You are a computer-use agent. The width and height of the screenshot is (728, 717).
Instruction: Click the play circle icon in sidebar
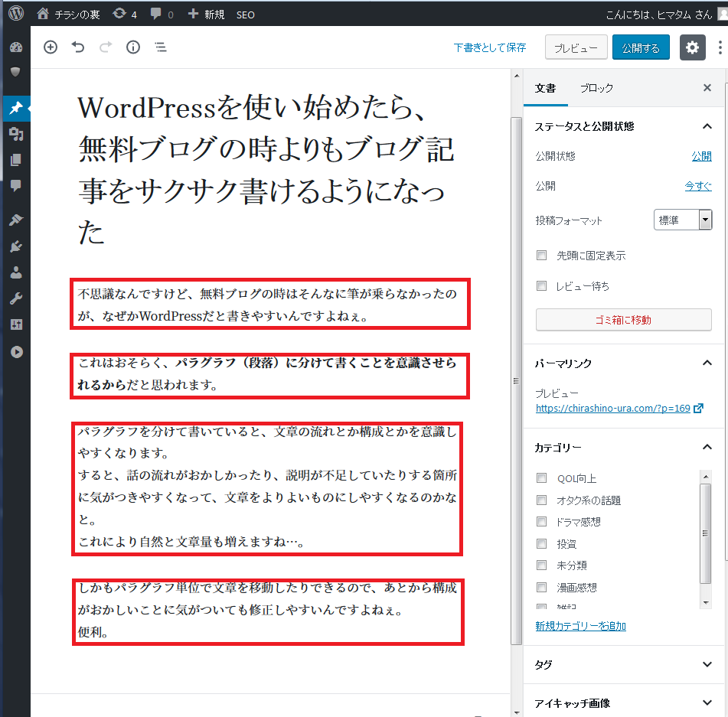coord(17,352)
